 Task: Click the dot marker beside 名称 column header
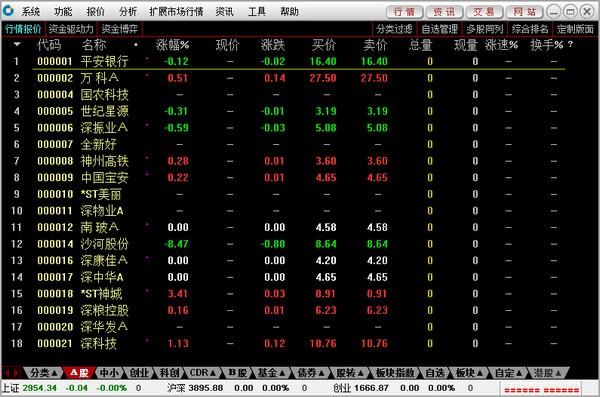[x=136, y=45]
